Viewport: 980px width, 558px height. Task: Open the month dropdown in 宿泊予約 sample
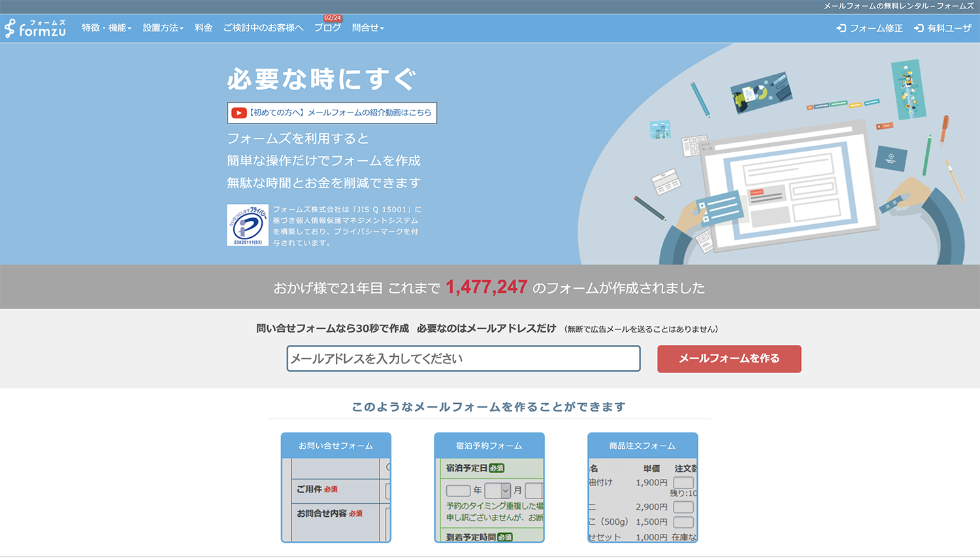[x=498, y=490]
